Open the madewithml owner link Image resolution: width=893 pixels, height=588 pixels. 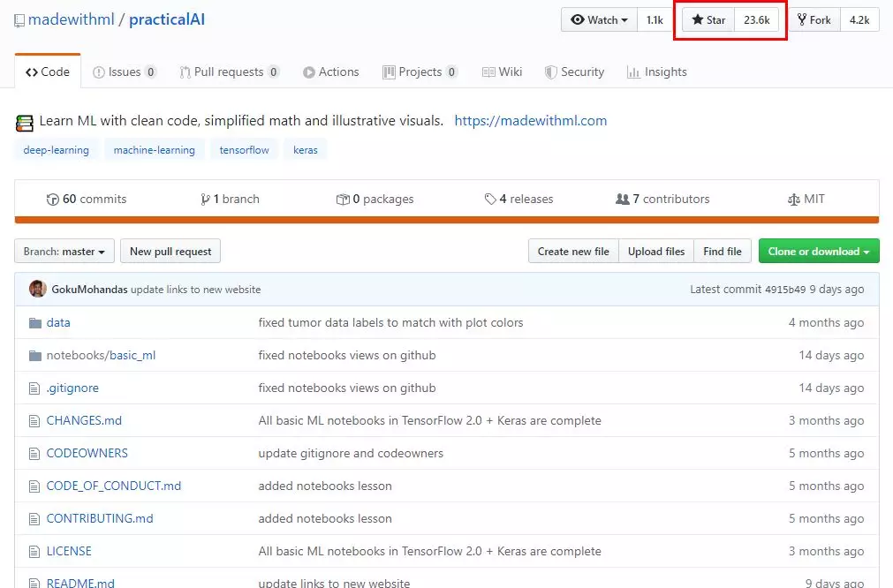pyautogui.click(x=72, y=19)
